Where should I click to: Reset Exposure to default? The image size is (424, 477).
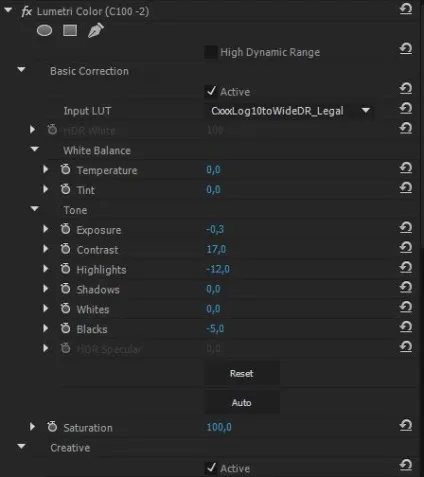(x=406, y=228)
